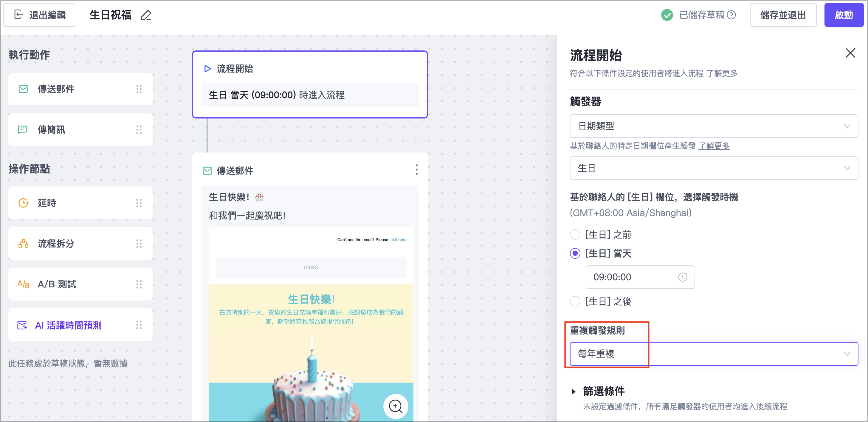The image size is (868, 422).
Task: Select the [生日] 之前 radio option
Action: click(x=575, y=235)
